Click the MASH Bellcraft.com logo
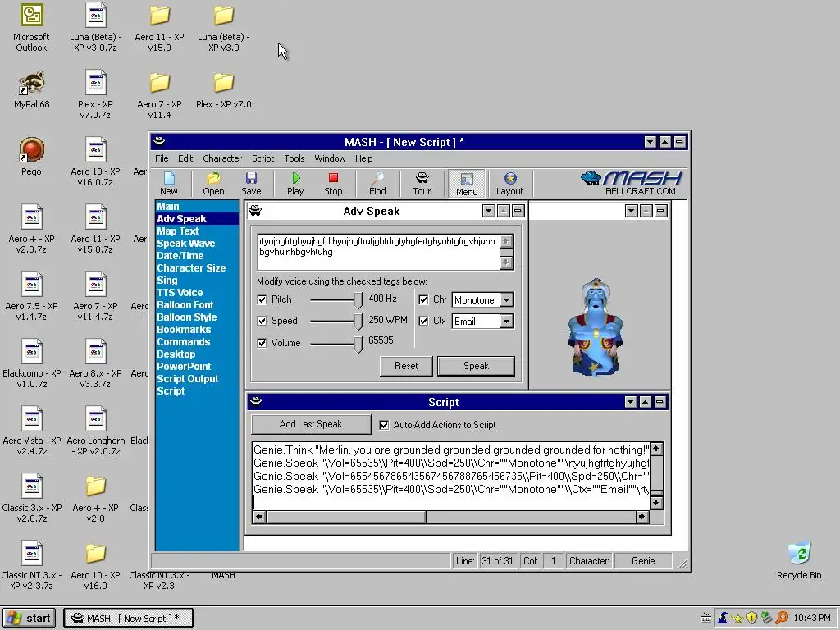This screenshot has width=840, height=630. tap(631, 183)
